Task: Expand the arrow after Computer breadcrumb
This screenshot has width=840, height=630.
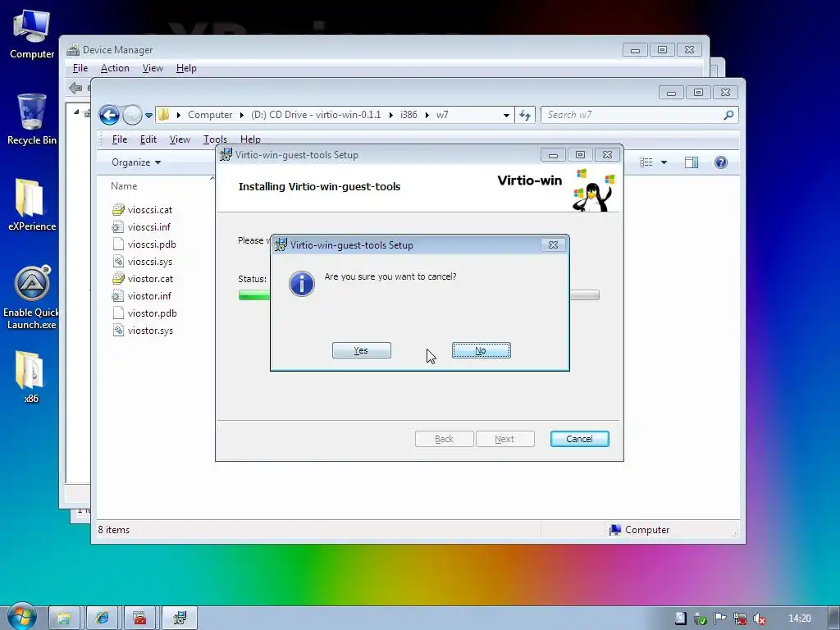Action: 242,115
